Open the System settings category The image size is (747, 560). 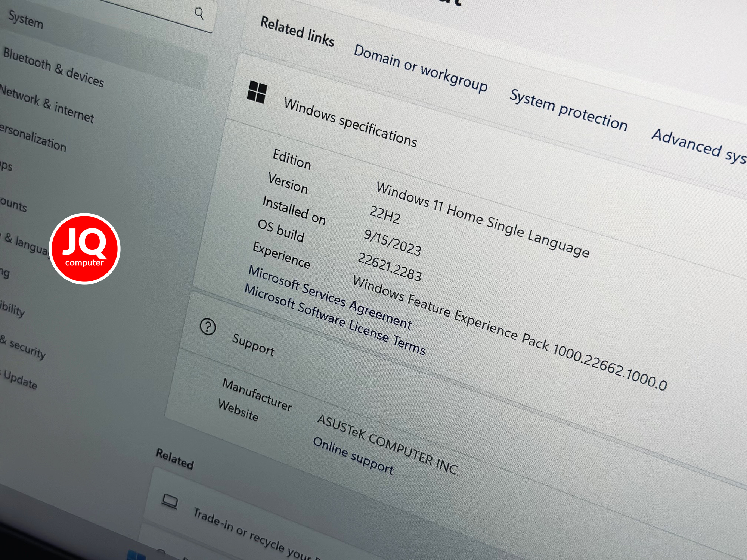pyautogui.click(x=25, y=19)
